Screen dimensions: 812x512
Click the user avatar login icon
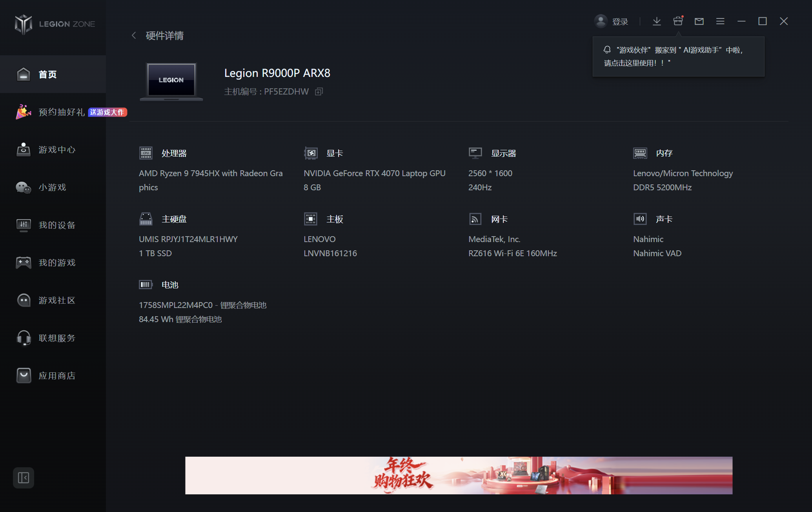tap(601, 21)
